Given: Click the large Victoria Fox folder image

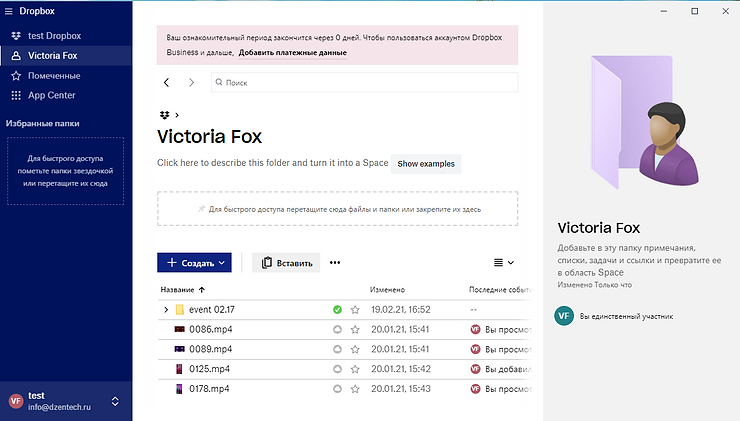Looking at the screenshot, I should coord(645,122).
